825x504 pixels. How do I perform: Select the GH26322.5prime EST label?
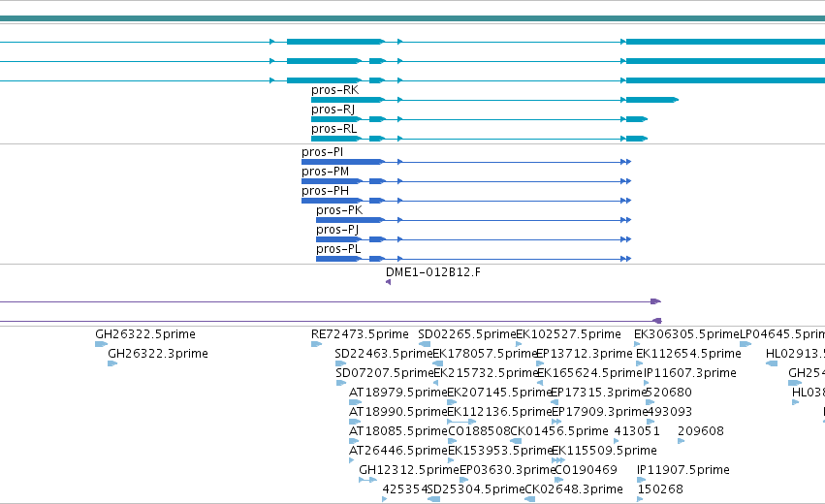pos(145,334)
